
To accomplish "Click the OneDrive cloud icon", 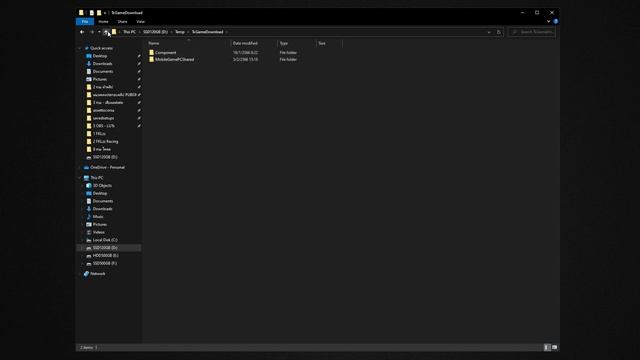I will pos(86,167).
